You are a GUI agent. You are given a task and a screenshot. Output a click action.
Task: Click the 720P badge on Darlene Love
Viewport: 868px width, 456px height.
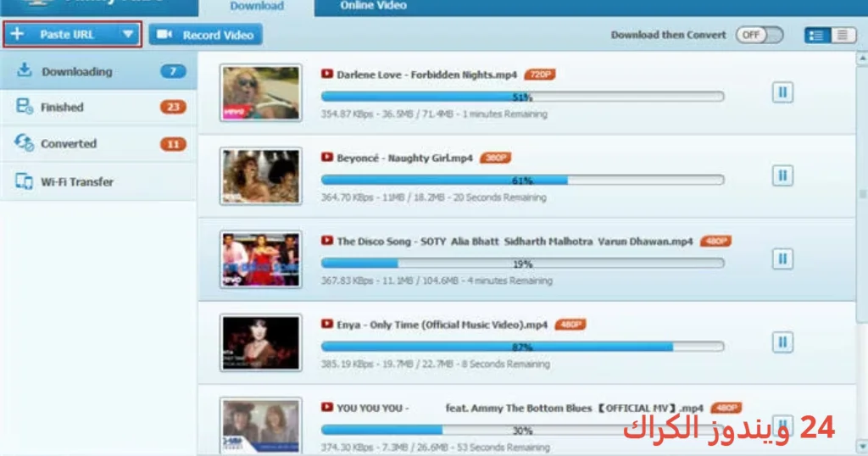[540, 74]
